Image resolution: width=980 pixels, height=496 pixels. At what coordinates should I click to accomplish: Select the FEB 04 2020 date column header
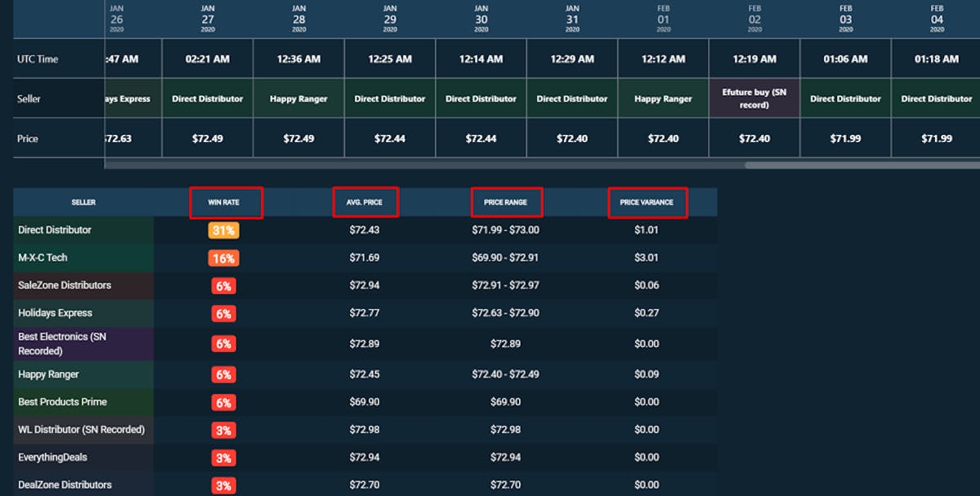coord(936,19)
